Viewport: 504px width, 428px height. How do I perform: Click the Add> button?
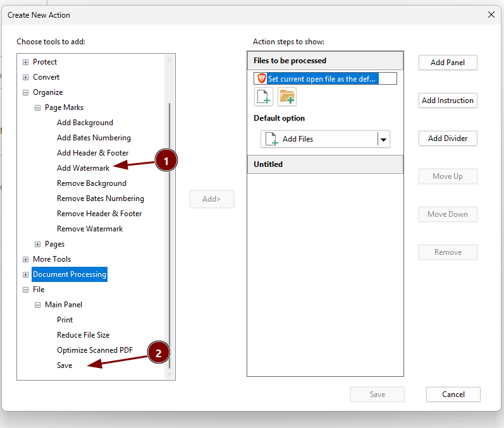pos(211,199)
